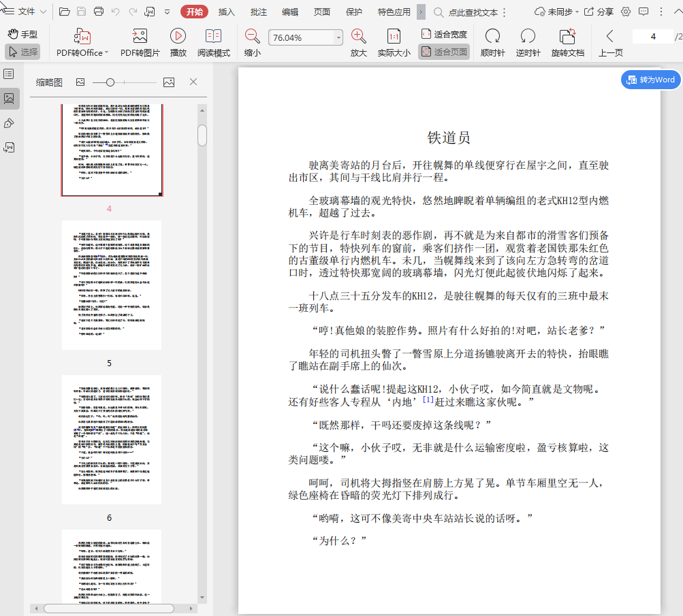The width and height of the screenshot is (683, 616).
Task: Click the 点此查找文本 search field
Action: 473,12
